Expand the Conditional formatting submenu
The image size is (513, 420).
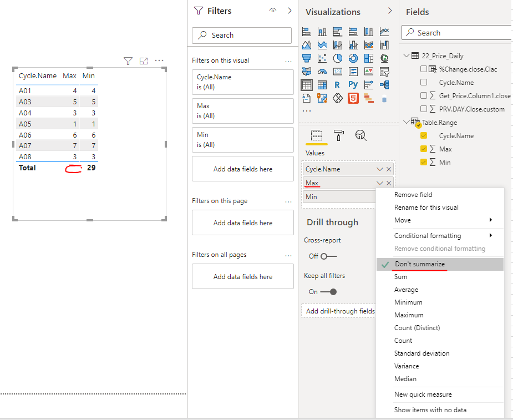[x=440, y=236]
